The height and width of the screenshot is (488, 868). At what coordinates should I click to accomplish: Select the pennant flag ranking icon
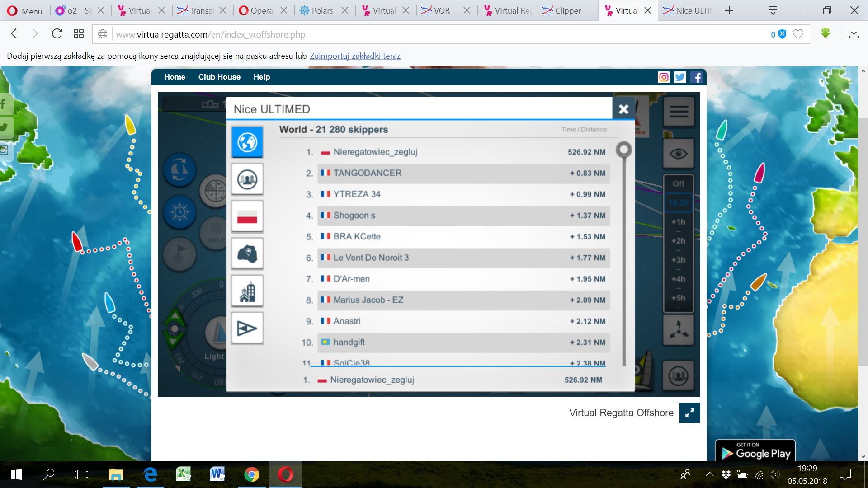(247, 328)
